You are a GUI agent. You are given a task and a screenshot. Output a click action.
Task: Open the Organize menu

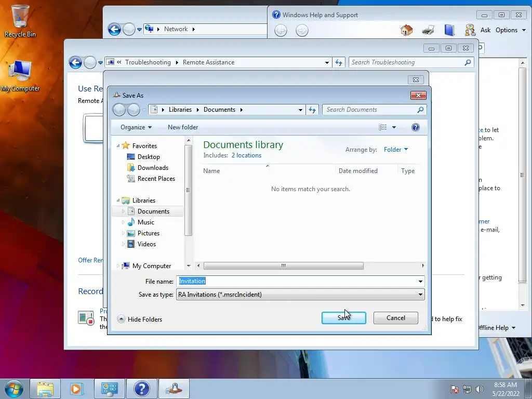click(x=136, y=127)
